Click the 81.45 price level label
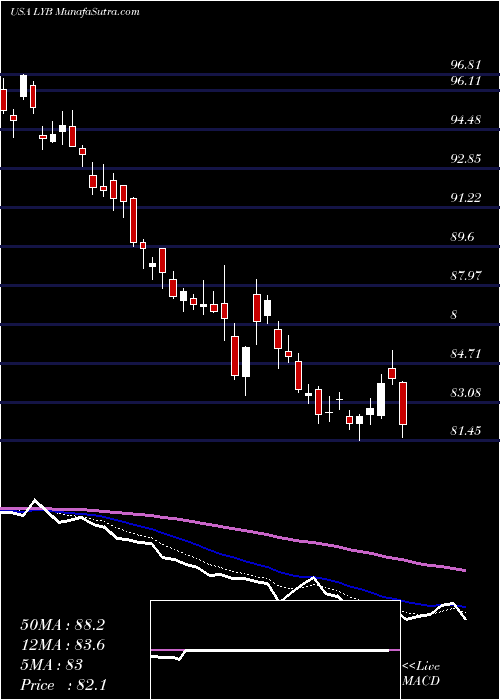The width and height of the screenshot is (500, 700). tap(466, 431)
